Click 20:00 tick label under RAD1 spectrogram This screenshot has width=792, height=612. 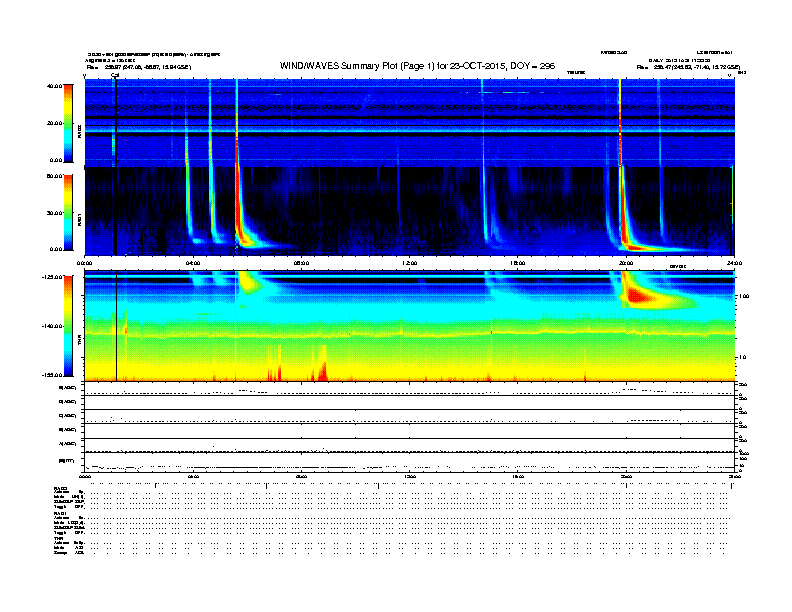coord(626,263)
